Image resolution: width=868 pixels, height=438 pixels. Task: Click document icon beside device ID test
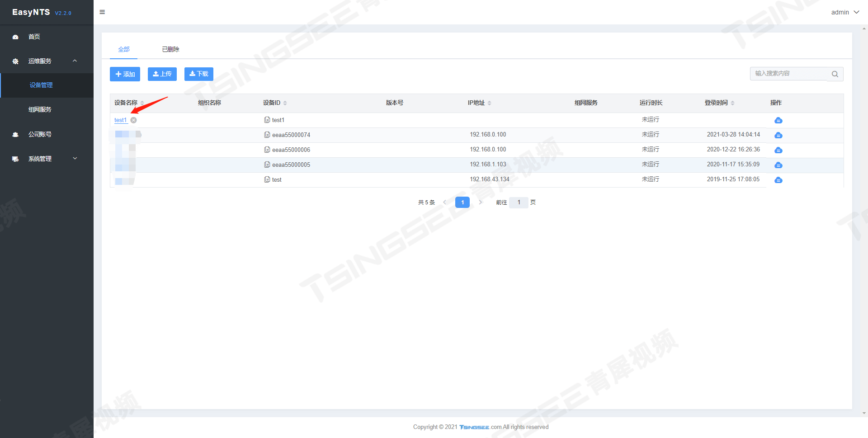pos(267,179)
